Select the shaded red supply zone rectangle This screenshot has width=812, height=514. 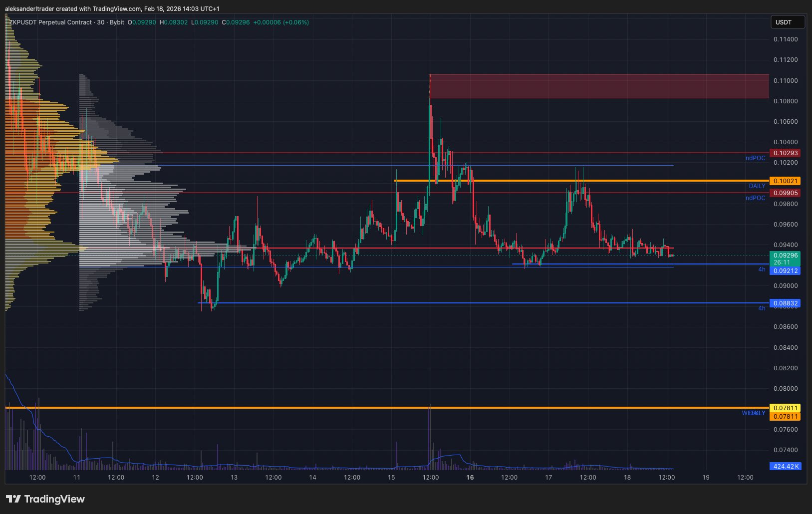(x=599, y=86)
